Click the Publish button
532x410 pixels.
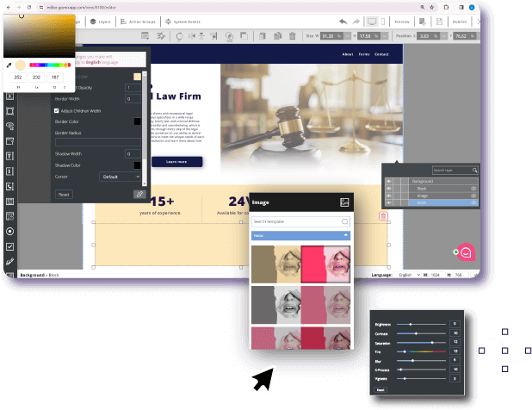(459, 21)
